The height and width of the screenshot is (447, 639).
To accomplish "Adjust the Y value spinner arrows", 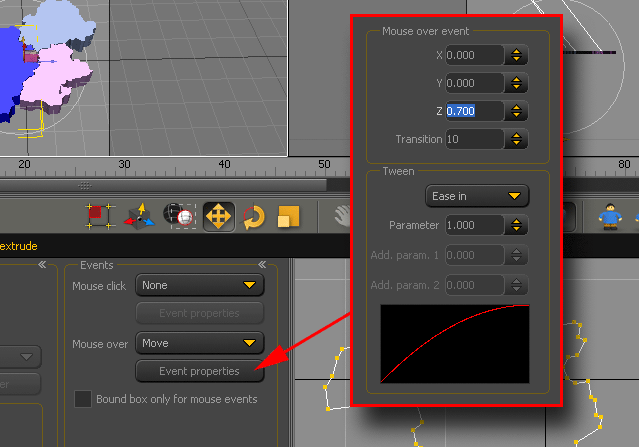I will tap(516, 83).
